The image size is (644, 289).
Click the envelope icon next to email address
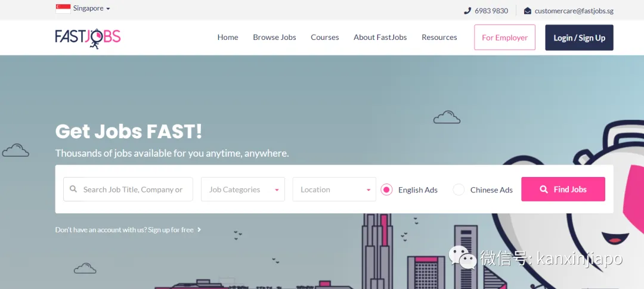pos(528,11)
